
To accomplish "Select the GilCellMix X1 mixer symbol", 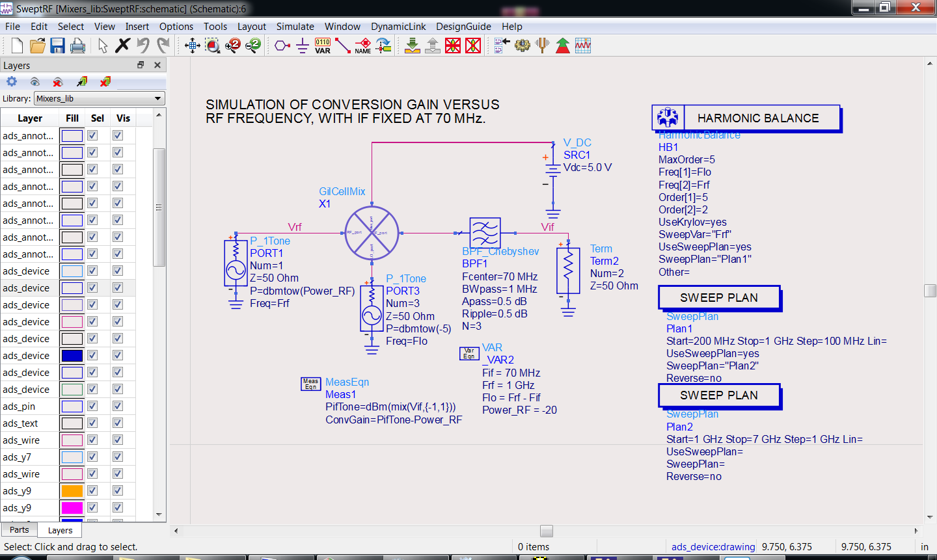I will (x=372, y=233).
